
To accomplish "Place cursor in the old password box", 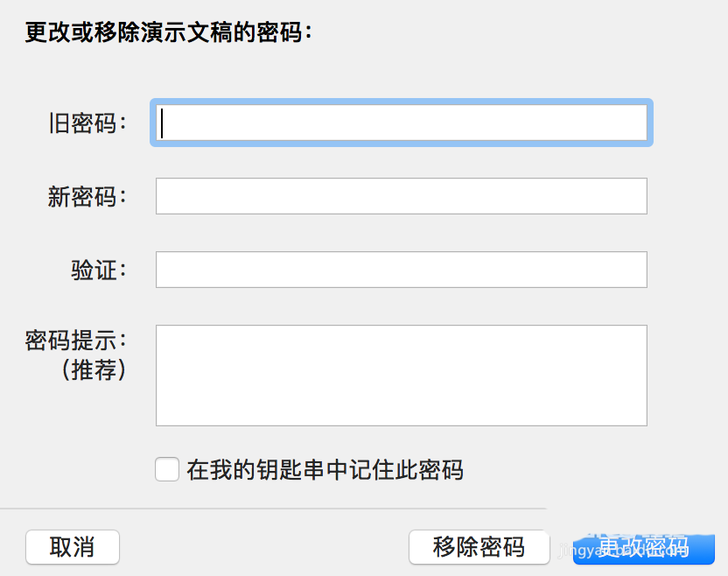I will (401, 123).
